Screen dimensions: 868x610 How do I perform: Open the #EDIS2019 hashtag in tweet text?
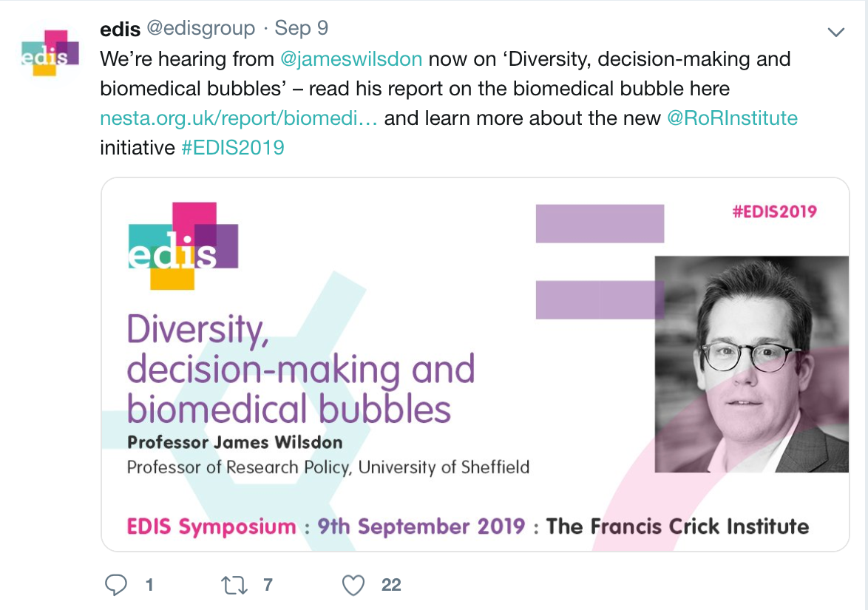click(232, 148)
